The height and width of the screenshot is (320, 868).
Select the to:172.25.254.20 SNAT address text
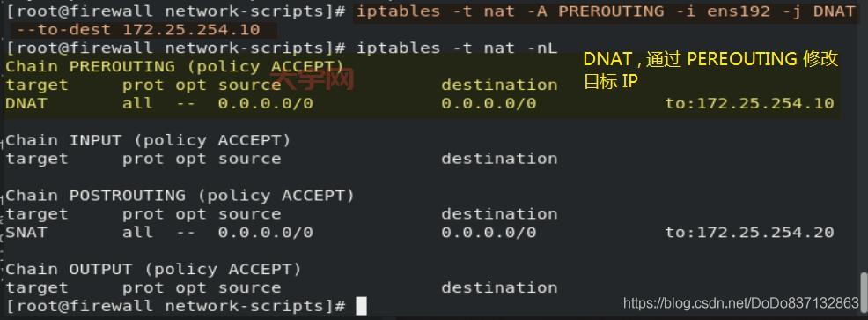(749, 233)
